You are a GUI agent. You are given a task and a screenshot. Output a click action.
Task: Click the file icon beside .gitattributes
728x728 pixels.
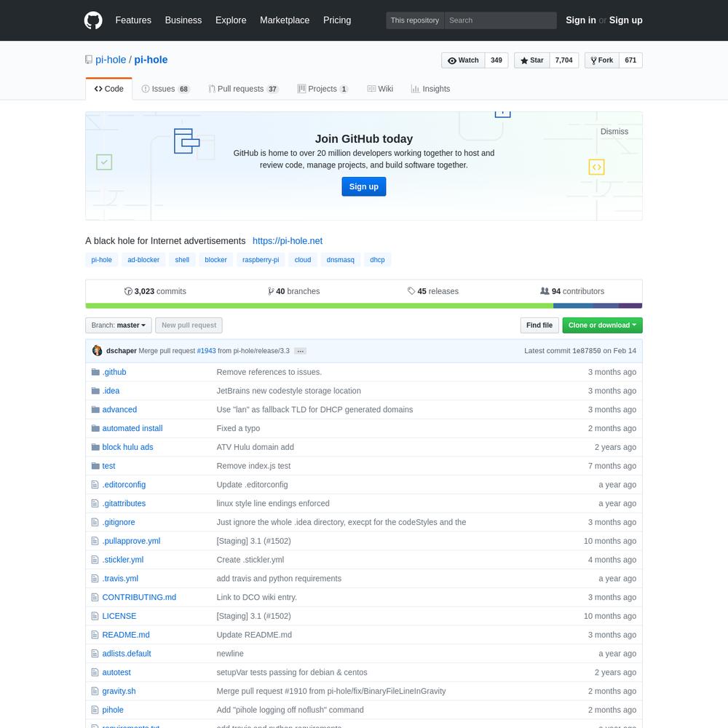[x=95, y=503]
